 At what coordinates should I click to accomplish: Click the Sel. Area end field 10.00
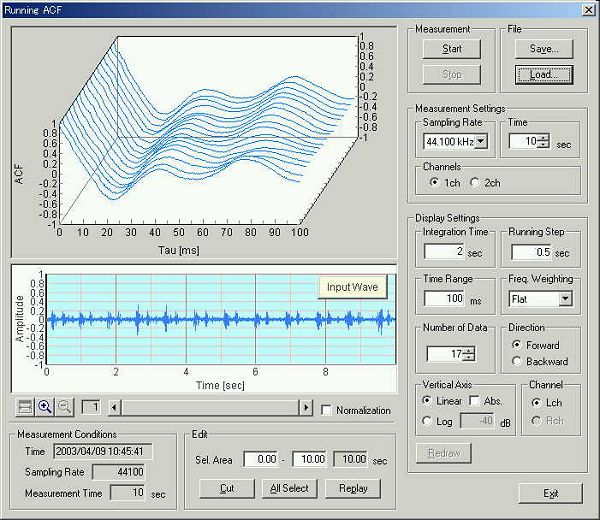[x=310, y=459]
